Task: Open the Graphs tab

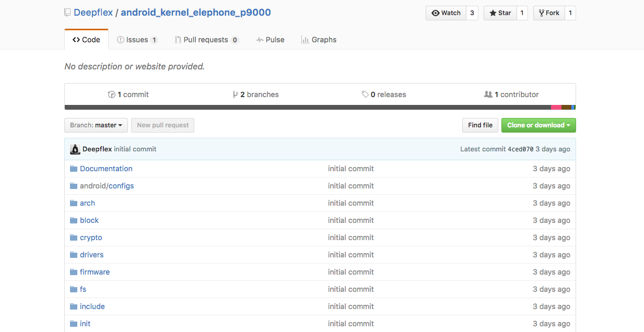Action: pyautogui.click(x=319, y=40)
